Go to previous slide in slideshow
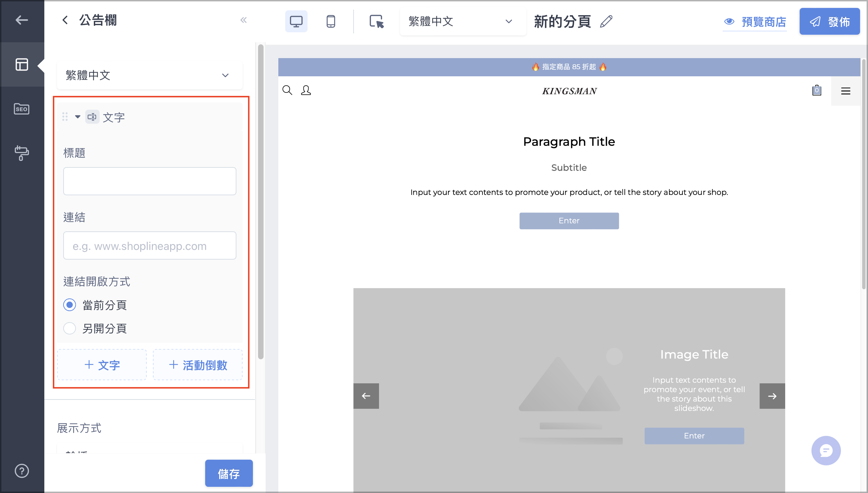The width and height of the screenshot is (868, 493). [366, 396]
